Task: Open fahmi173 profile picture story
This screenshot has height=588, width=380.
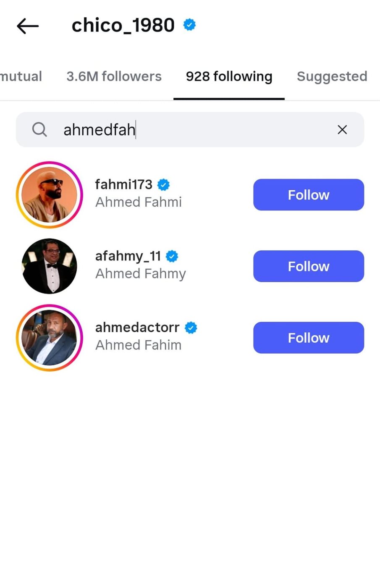Action: [x=50, y=195]
